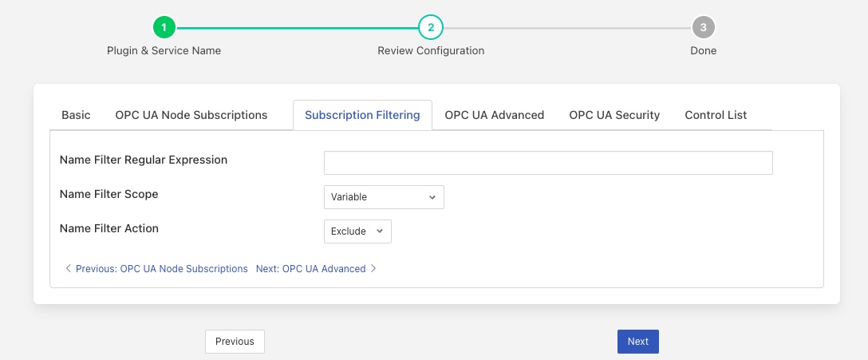Viewport: 868px width, 360px height.
Task: Select step 1 circle in wizard
Action: tap(164, 27)
